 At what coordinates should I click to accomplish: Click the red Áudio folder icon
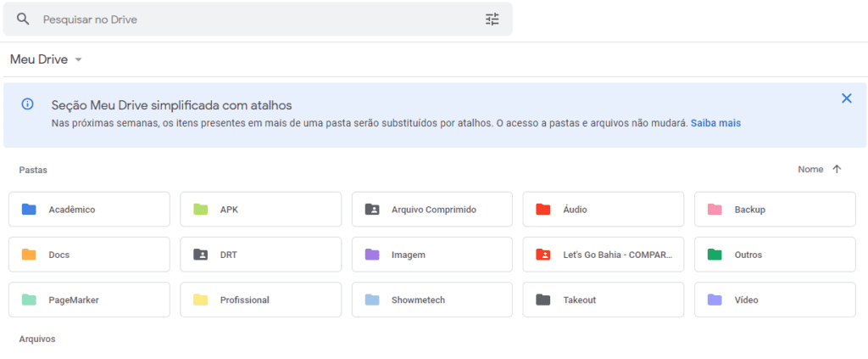click(543, 210)
